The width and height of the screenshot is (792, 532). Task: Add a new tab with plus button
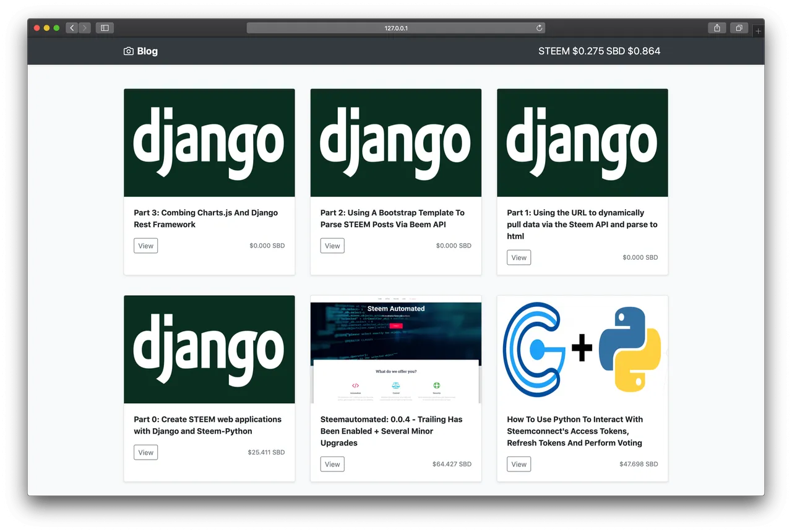point(759,30)
